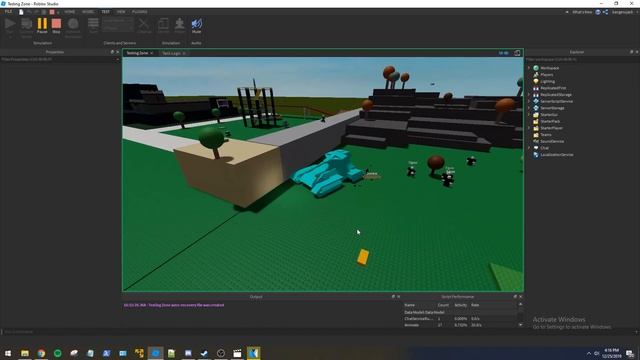640x360 pixels.
Task: Switch to the MODEL ribbon tab
Action: pyautogui.click(x=88, y=12)
